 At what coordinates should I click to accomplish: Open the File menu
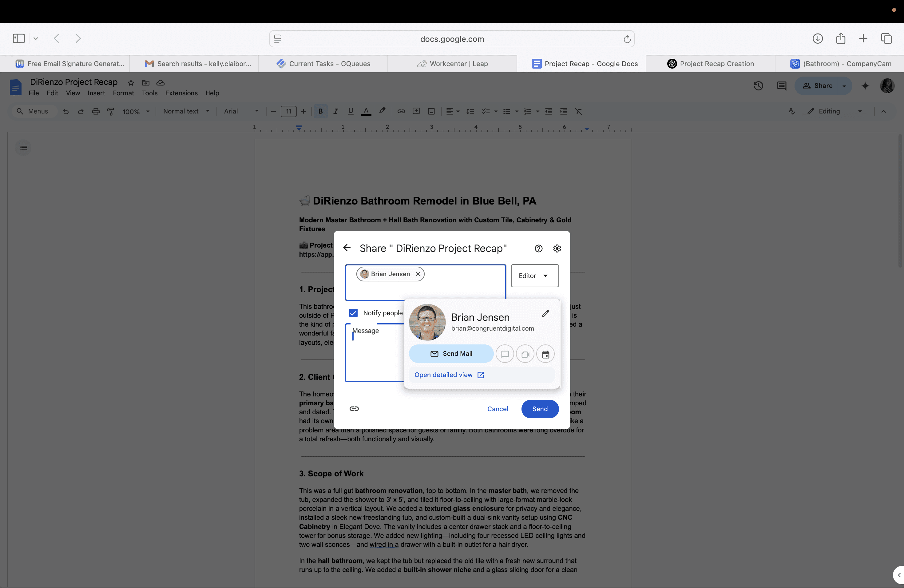34,93
